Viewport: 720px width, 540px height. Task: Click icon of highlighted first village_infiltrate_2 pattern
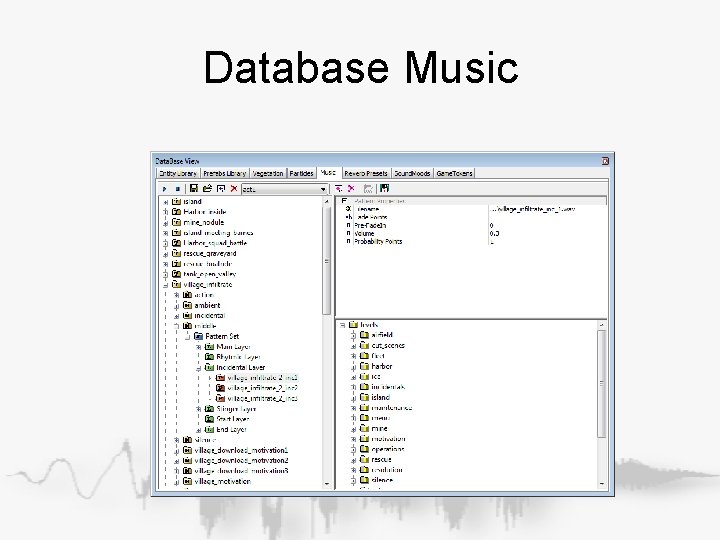click(220, 377)
